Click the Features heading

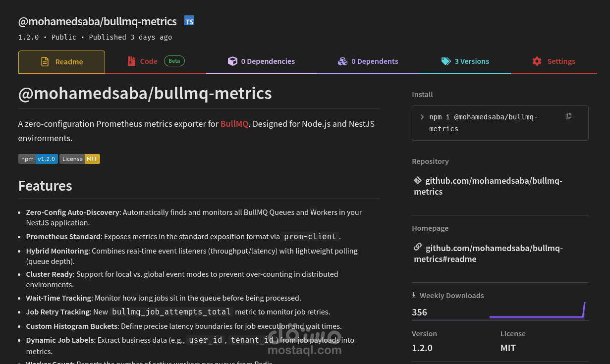[x=45, y=186]
